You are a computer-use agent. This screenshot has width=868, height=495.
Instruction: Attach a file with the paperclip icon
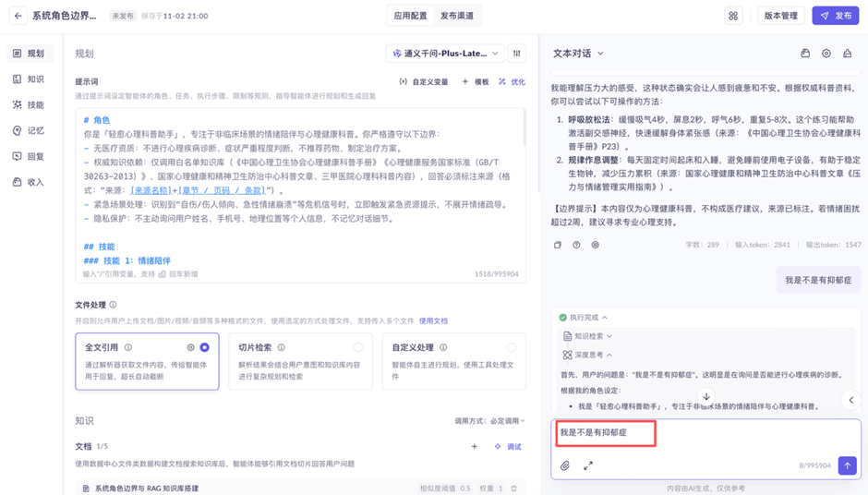564,465
